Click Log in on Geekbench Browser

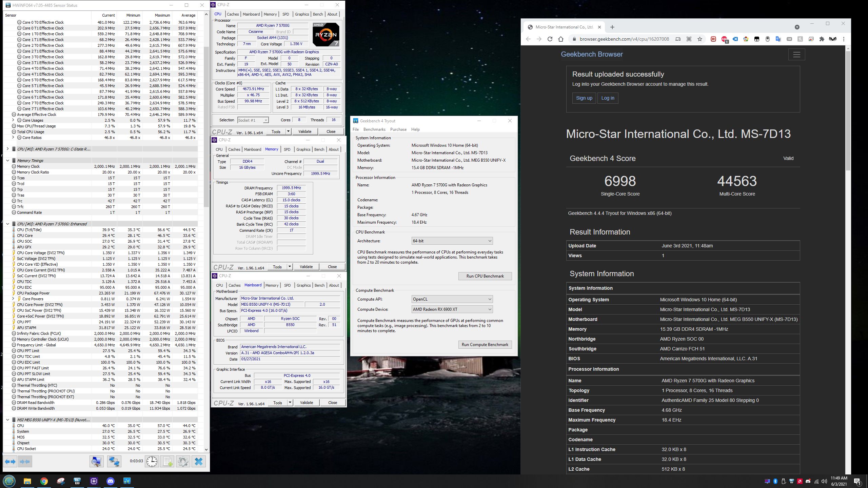pos(608,98)
